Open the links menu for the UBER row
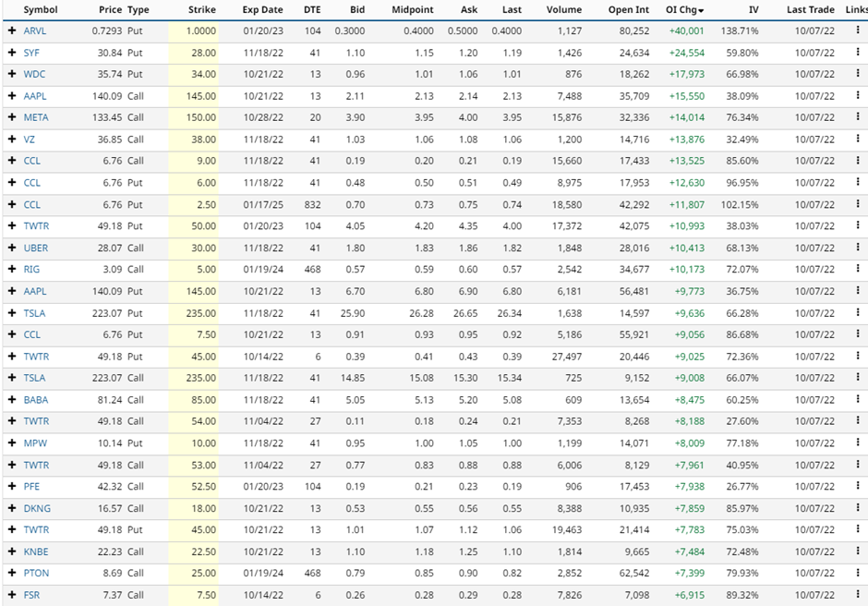 858,247
